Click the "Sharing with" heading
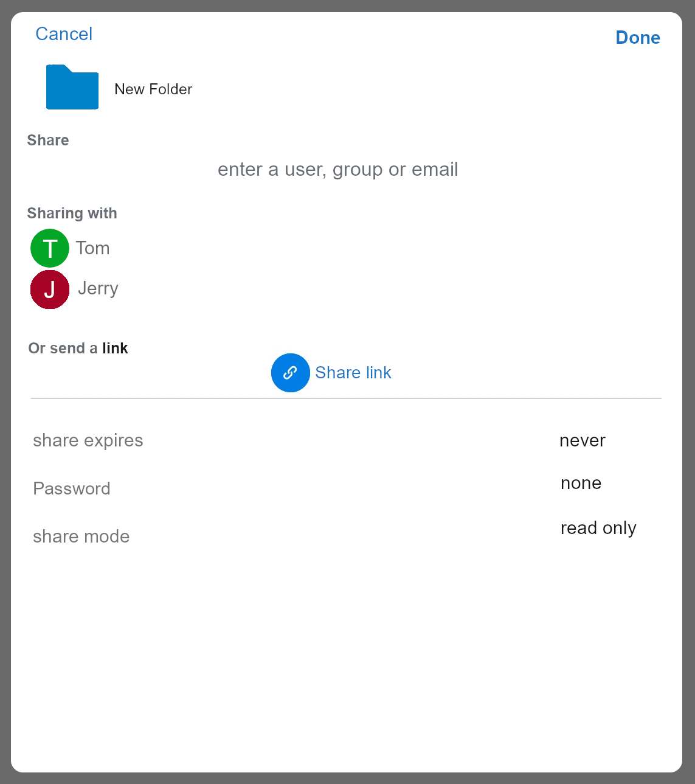695x784 pixels. (72, 213)
